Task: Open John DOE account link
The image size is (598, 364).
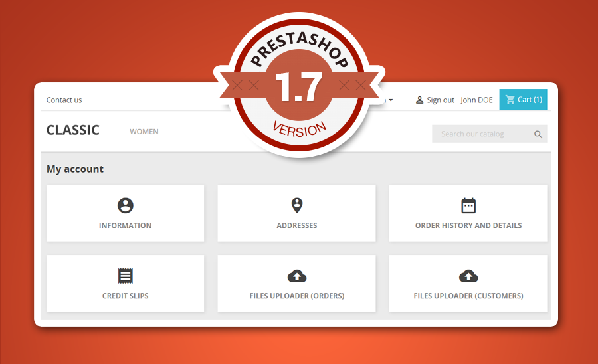Action: (x=476, y=100)
